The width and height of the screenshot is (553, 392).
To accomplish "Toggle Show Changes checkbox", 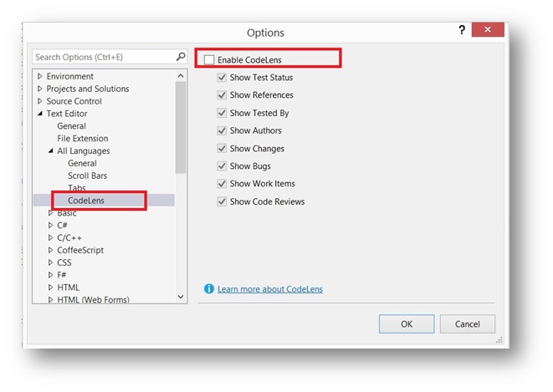I will pos(222,148).
